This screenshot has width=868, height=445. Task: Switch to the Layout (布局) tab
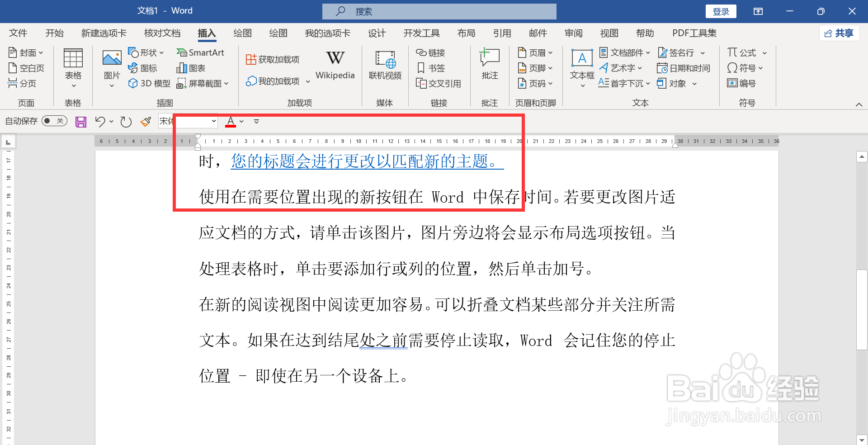[466, 33]
